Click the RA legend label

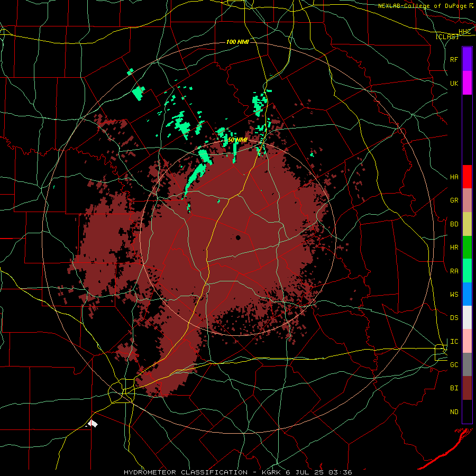pyautogui.click(x=454, y=271)
